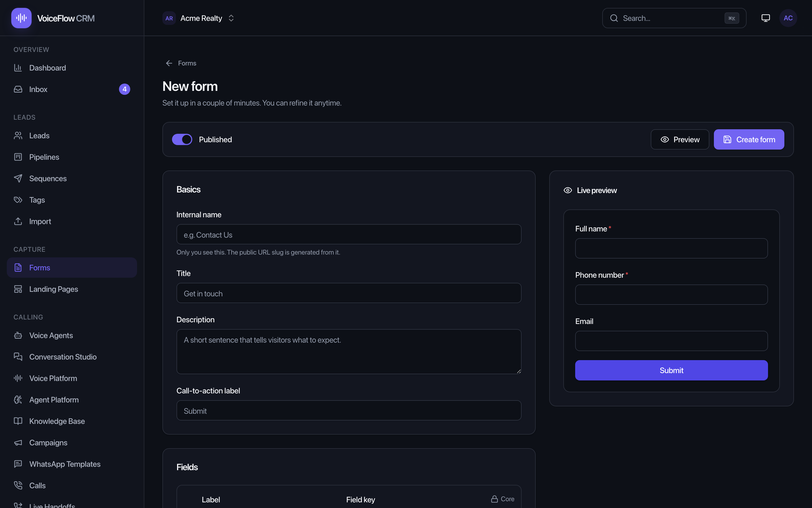This screenshot has height=508, width=812.
Task: Click the search magnifier icon
Action: coord(614,18)
